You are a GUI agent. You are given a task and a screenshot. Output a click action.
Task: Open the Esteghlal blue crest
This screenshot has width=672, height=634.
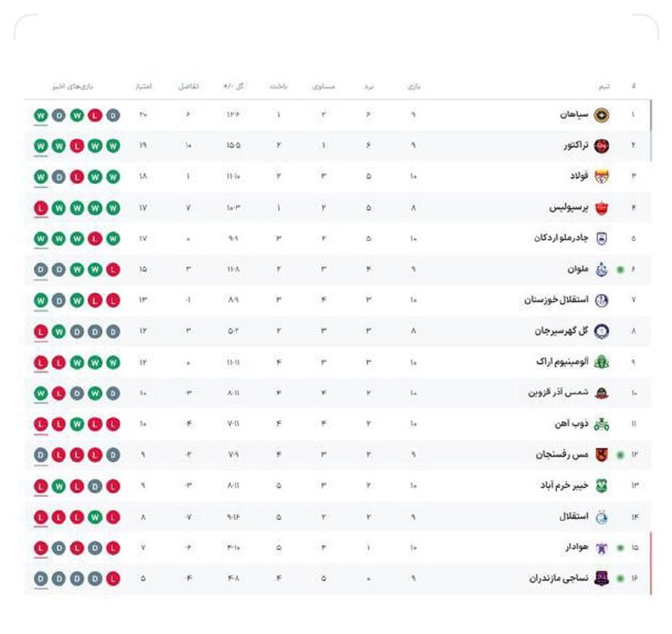click(601, 517)
